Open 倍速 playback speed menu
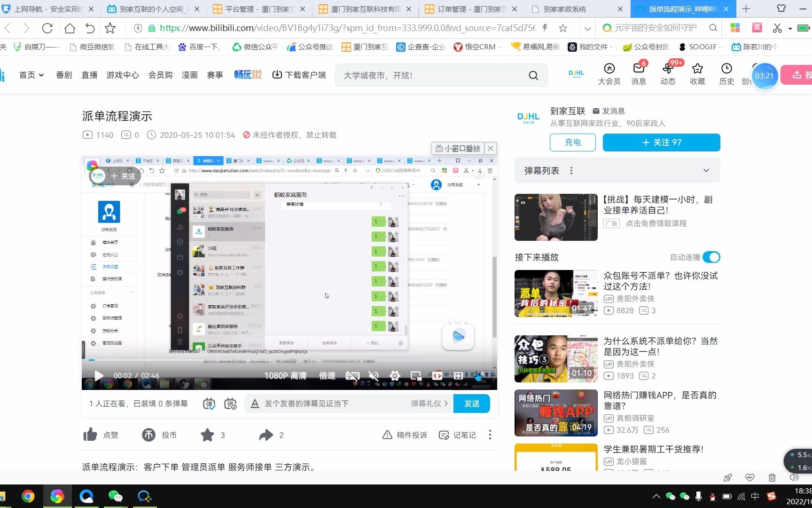The width and height of the screenshot is (812, 508). click(327, 376)
